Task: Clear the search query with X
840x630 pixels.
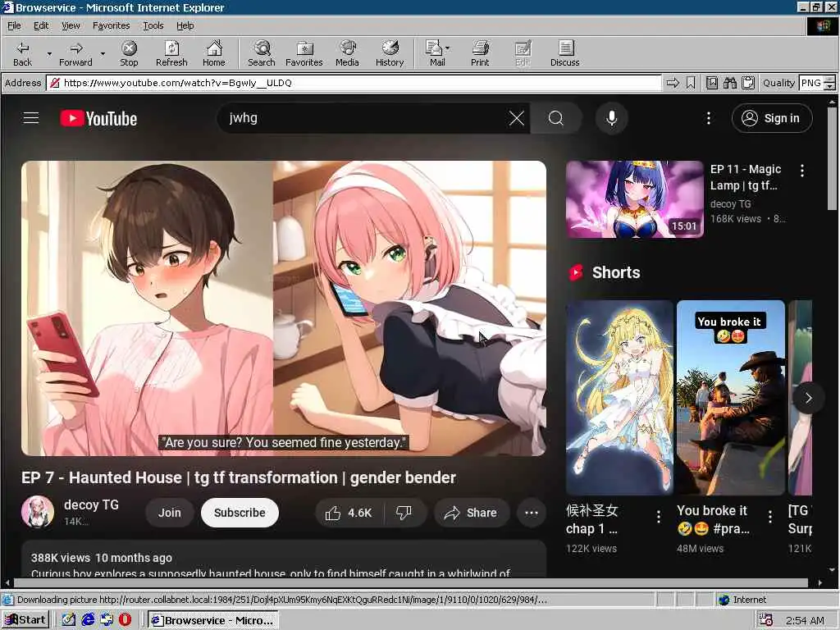Action: (517, 118)
